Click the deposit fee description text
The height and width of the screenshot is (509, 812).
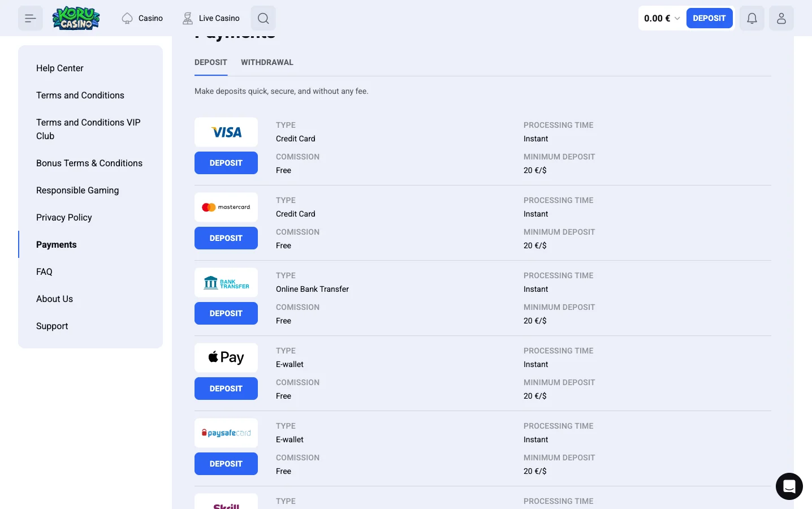coord(282,91)
